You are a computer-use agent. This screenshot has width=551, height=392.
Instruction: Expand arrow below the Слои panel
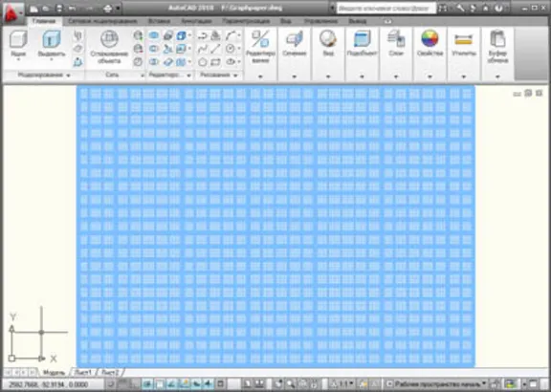click(x=396, y=76)
